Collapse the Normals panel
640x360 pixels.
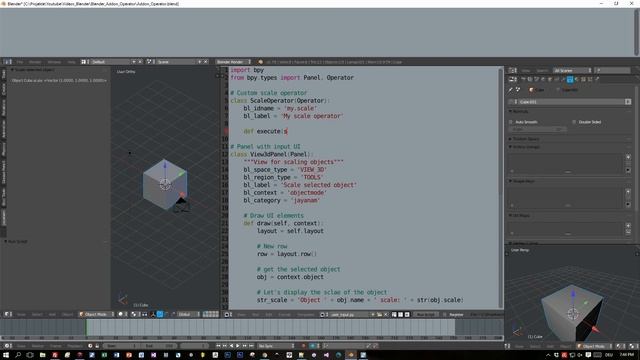(x=519, y=111)
